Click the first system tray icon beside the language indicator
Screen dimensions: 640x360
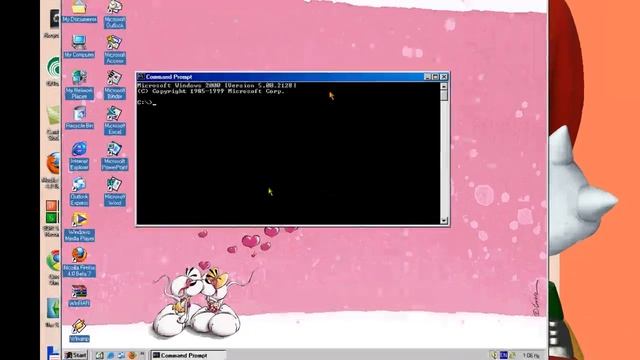[494, 355]
